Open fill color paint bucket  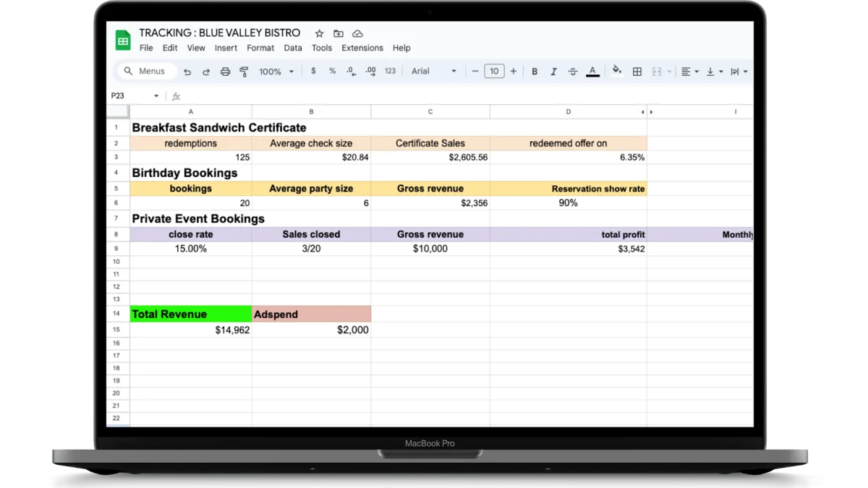click(x=617, y=70)
